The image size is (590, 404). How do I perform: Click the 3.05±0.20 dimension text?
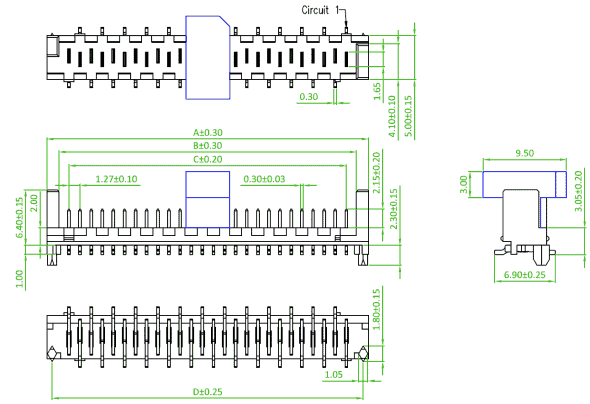pyautogui.click(x=579, y=191)
